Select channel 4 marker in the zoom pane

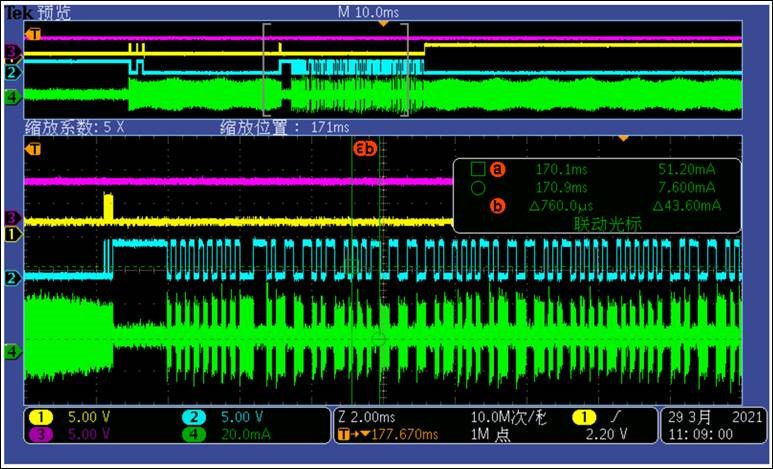[13, 352]
